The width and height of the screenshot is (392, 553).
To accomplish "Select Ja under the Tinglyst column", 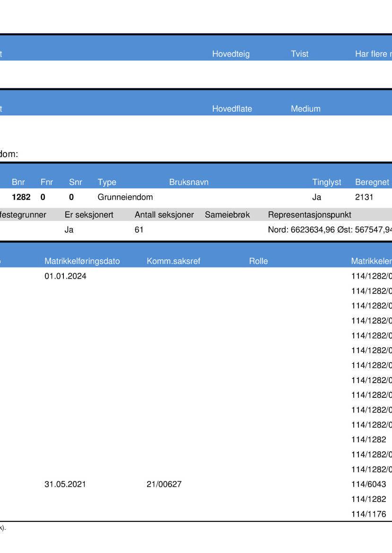I will (x=316, y=197).
